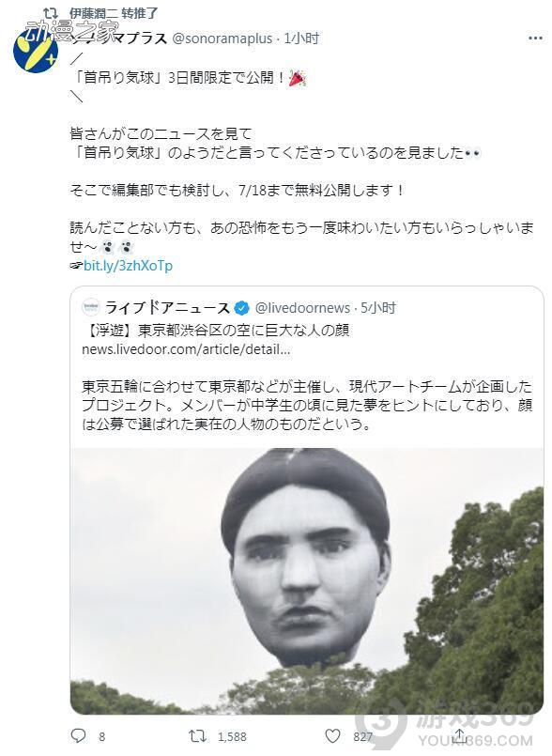Open the @livedoornews handle
Image resolution: width=552 pixels, height=756 pixels.
(x=302, y=308)
